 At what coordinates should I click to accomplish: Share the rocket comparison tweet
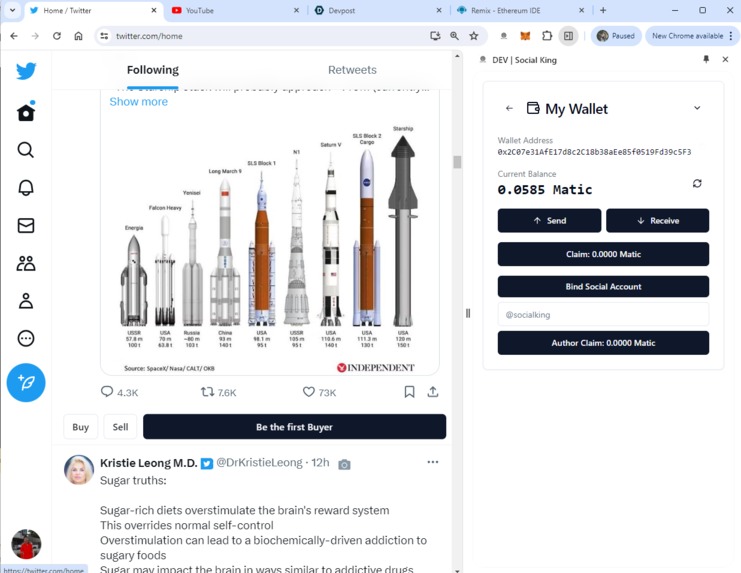point(433,392)
